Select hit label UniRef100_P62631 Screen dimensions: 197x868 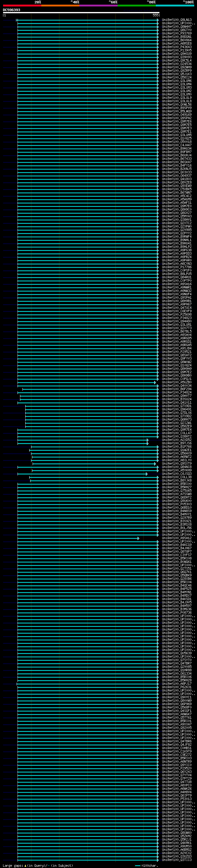(x=176, y=687)
